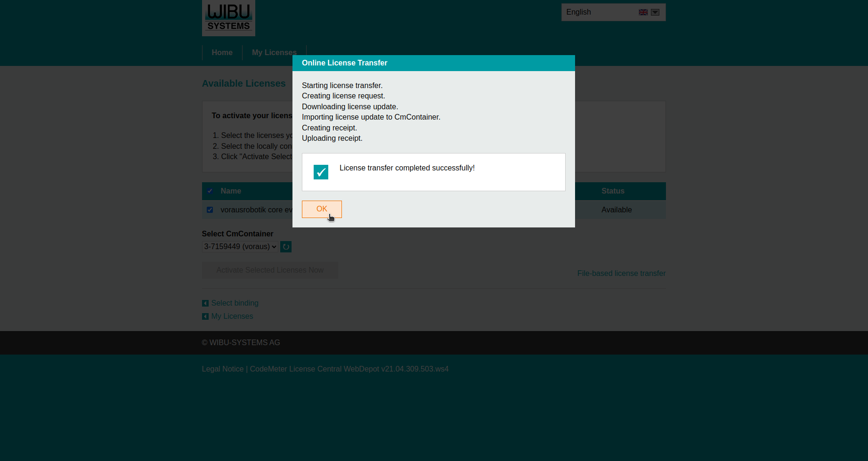Navigate to the Home menu item
Image resolution: width=868 pixels, height=461 pixels.
222,52
